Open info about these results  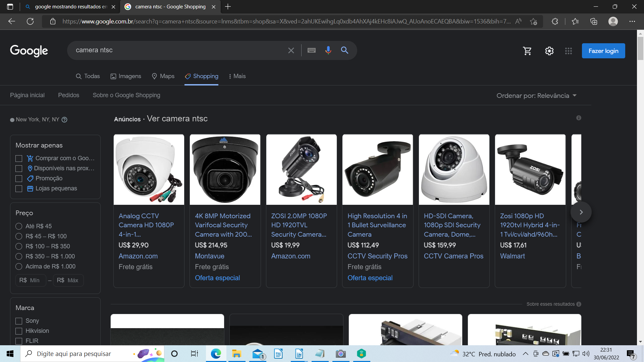[579, 304]
